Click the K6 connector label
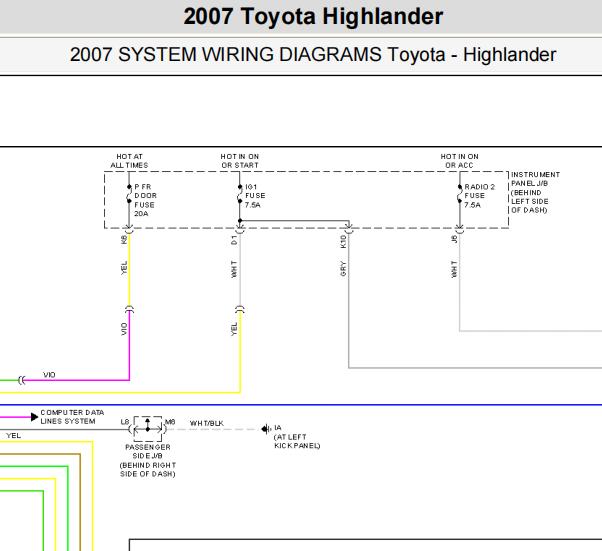The height and width of the screenshot is (551, 602). (124, 240)
